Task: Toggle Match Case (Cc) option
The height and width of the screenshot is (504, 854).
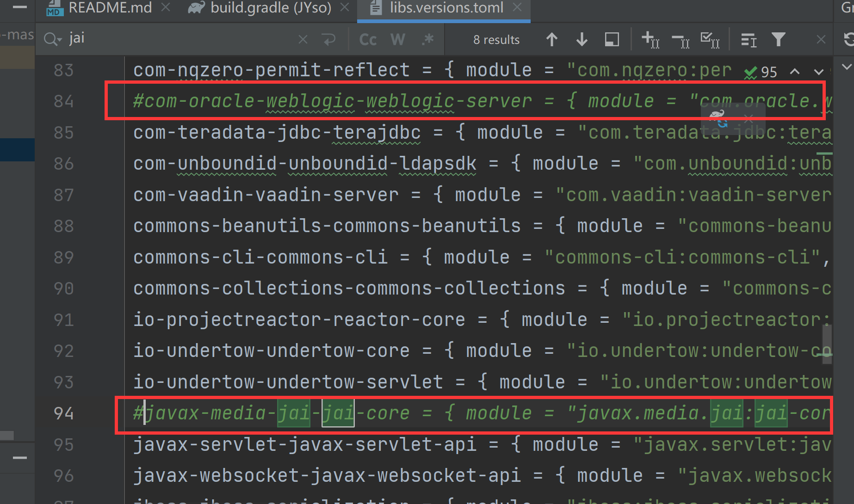Action: 368,40
